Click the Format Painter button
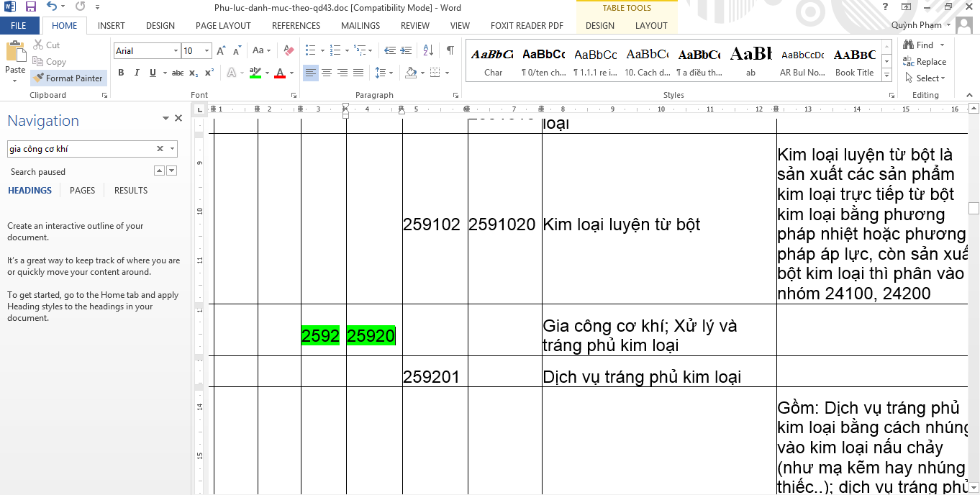980x495 pixels. click(68, 78)
